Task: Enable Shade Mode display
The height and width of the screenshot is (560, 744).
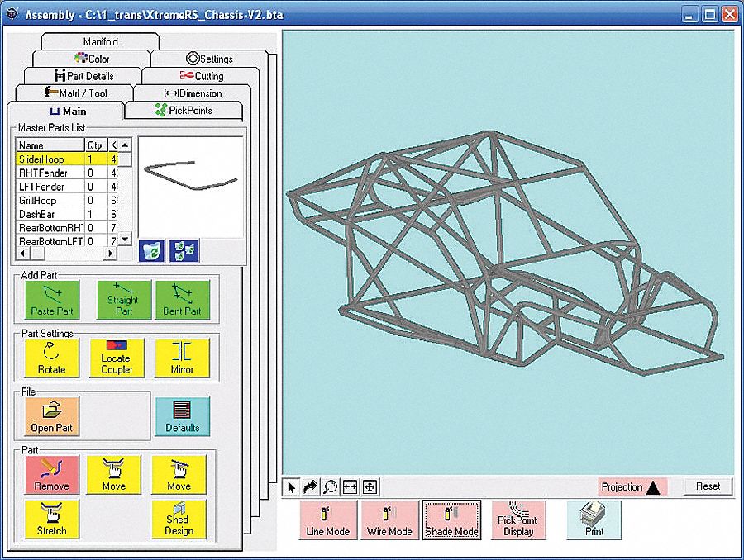Action: pyautogui.click(x=451, y=520)
